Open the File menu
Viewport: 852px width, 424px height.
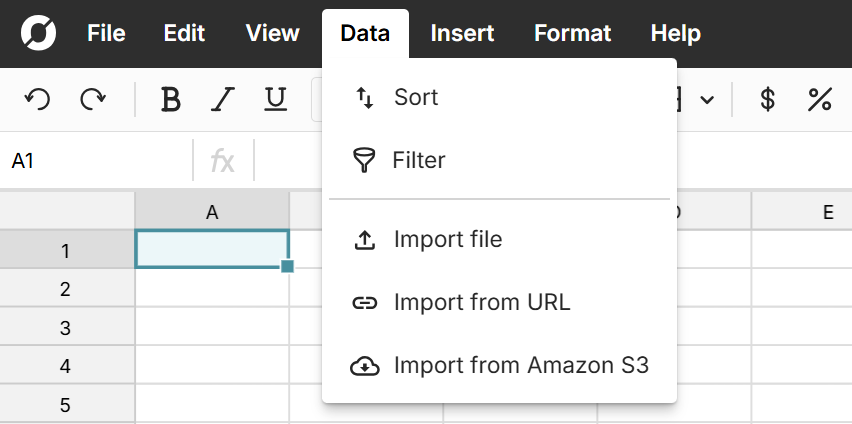pos(106,33)
